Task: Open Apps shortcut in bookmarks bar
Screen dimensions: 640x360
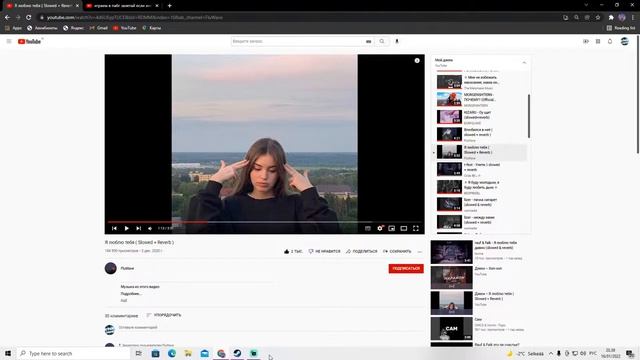Action: [x=13, y=28]
